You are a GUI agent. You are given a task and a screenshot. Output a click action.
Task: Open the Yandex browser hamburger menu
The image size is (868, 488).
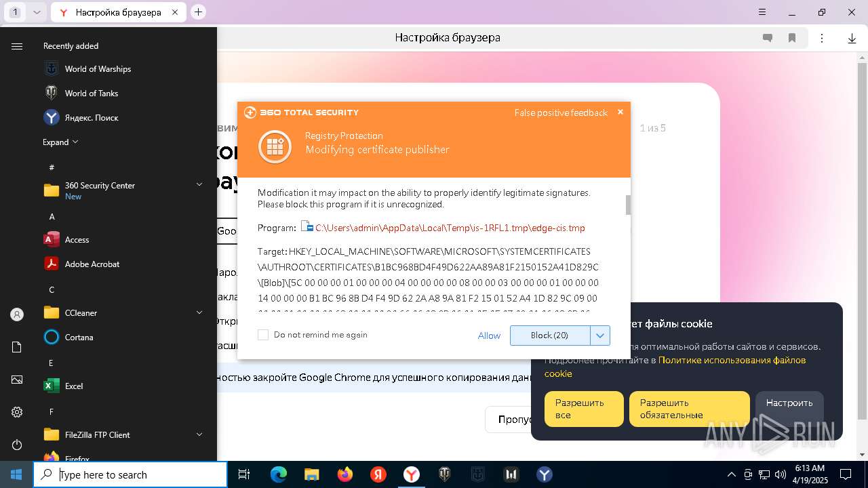pos(762,12)
